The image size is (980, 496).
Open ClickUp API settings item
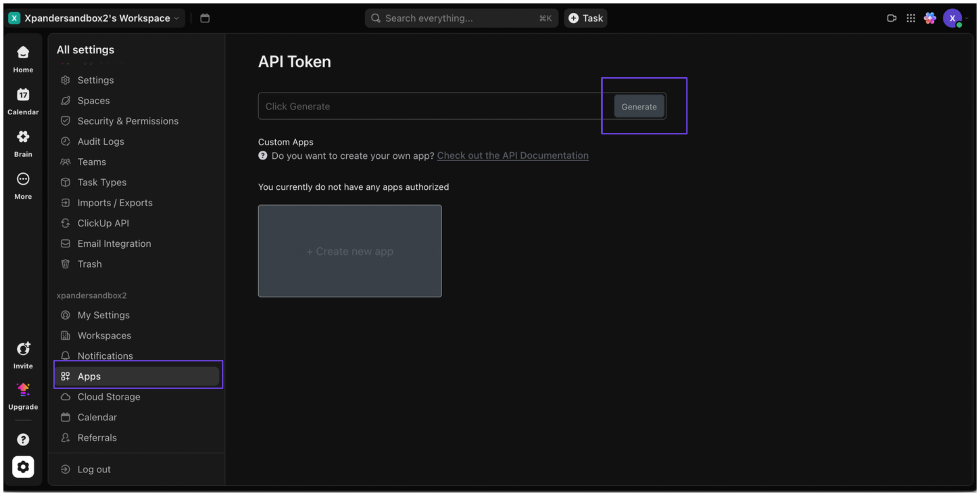[103, 223]
